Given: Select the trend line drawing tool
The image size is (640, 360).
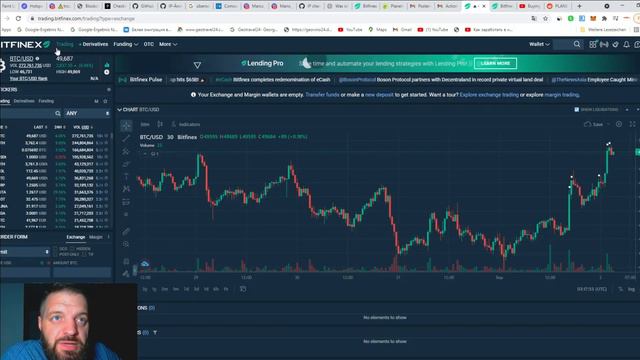Looking at the screenshot, I should coord(126,138).
